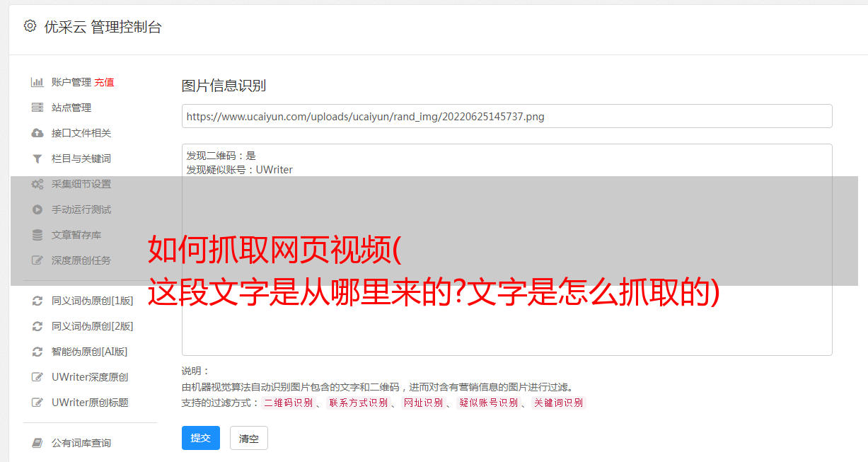Image resolution: width=868 pixels, height=462 pixels.
Task: Click the recognition result text area
Action: point(507,249)
